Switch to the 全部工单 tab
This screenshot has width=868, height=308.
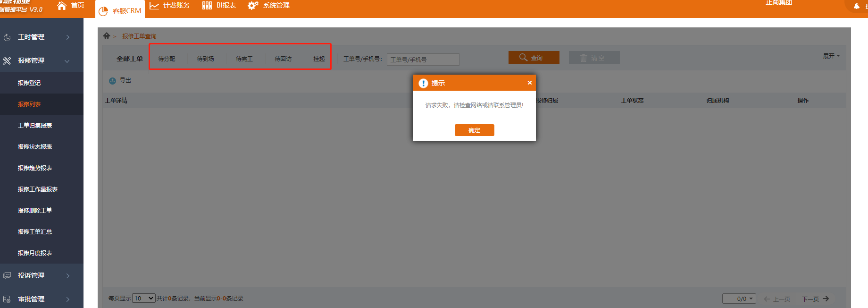tap(130, 59)
